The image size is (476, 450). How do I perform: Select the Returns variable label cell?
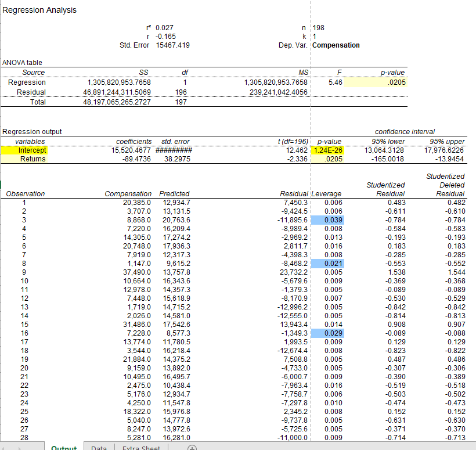point(24,159)
